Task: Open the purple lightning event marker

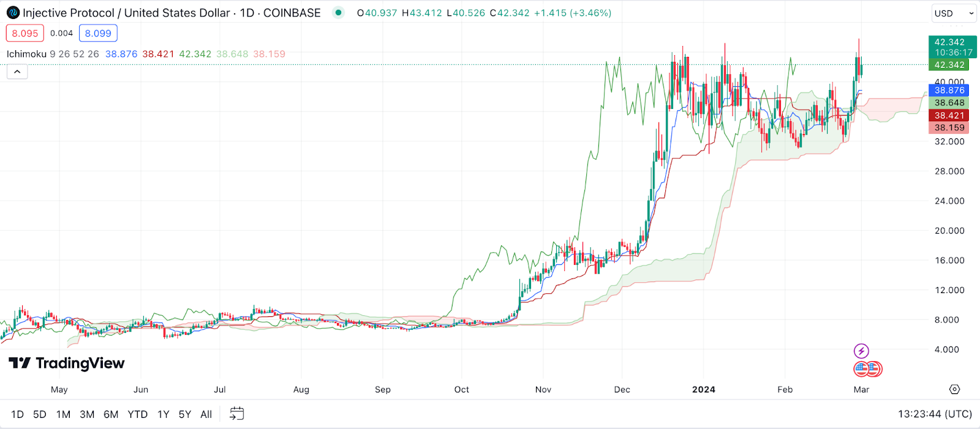Action: (861, 351)
